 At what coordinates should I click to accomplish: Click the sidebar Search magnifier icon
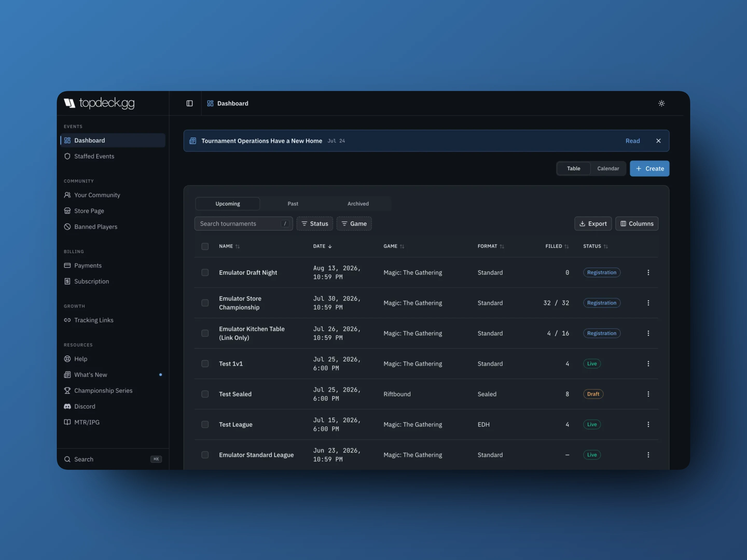pos(67,459)
